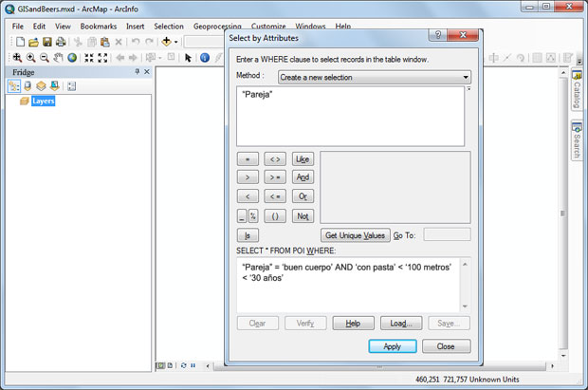
Task: Switch to List By Drawing Order
Action: pyautogui.click(x=14, y=86)
